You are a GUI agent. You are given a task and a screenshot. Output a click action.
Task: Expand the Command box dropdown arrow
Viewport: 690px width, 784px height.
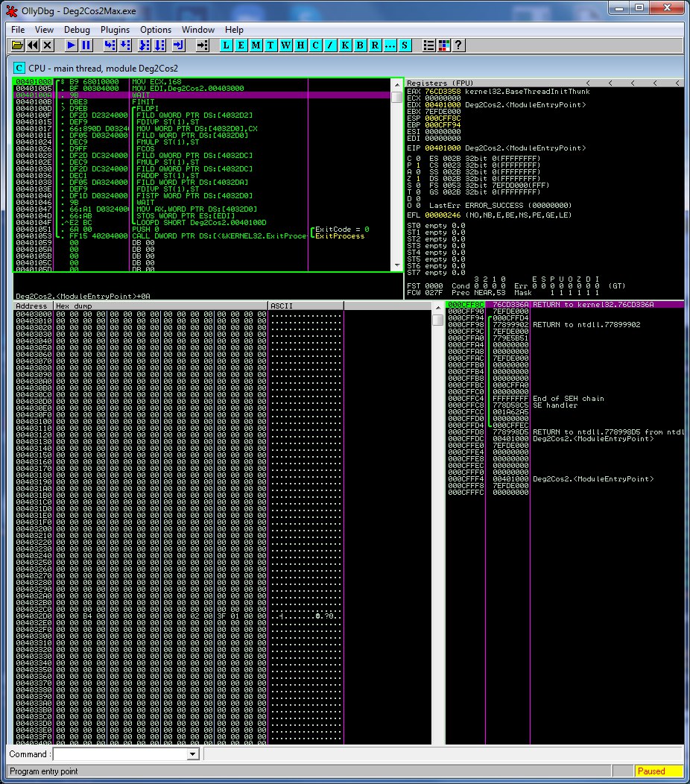(193, 754)
